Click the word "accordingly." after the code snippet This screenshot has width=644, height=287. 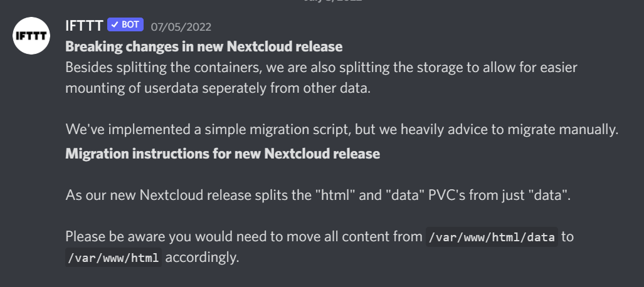[x=203, y=257]
